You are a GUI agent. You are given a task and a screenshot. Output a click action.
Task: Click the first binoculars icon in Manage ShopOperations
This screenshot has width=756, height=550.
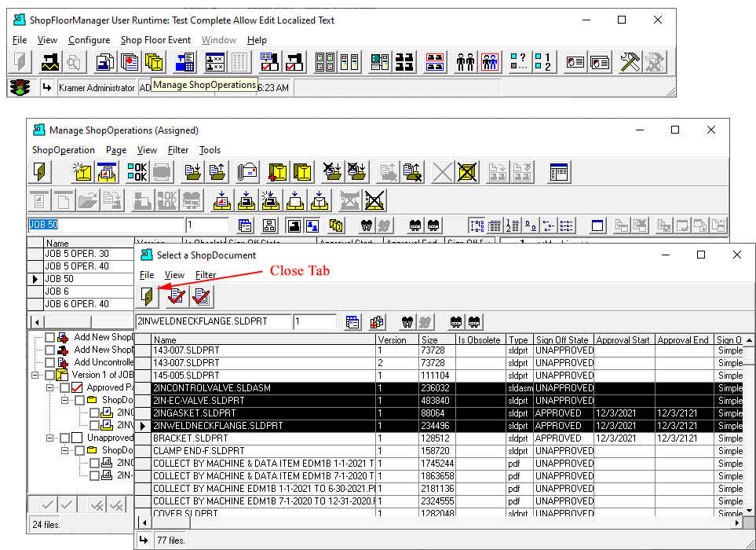point(367,225)
